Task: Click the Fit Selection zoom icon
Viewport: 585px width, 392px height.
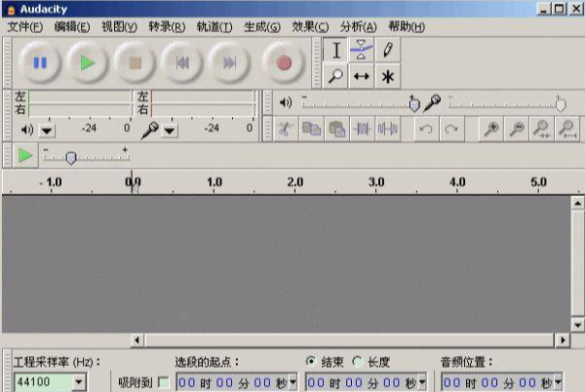Action: coord(542,129)
